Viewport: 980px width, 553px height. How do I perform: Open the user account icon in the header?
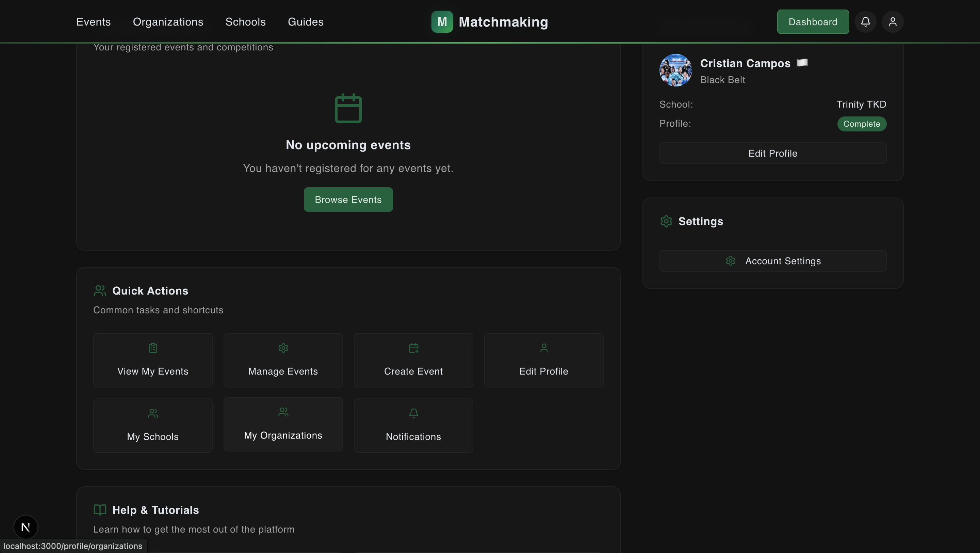[893, 22]
